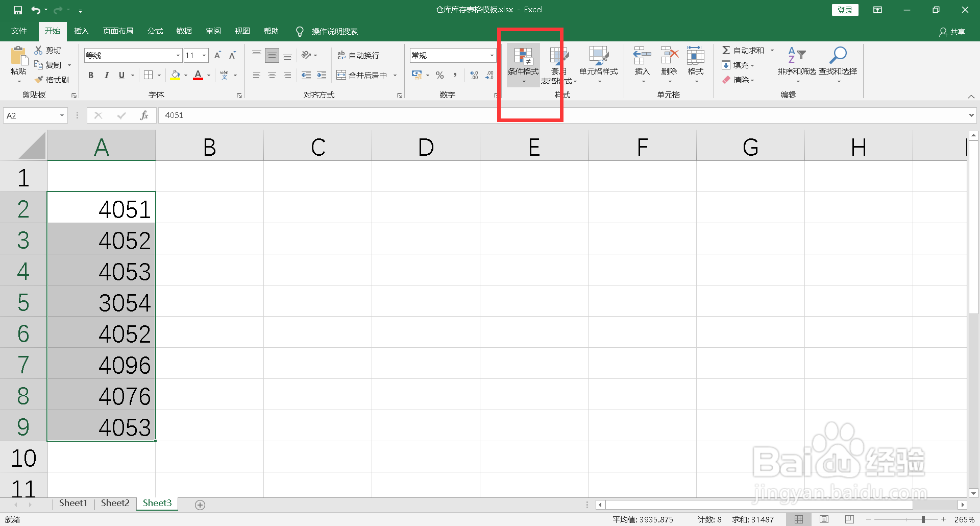
Task: Click the Decrease Decimal icon
Action: click(x=489, y=75)
